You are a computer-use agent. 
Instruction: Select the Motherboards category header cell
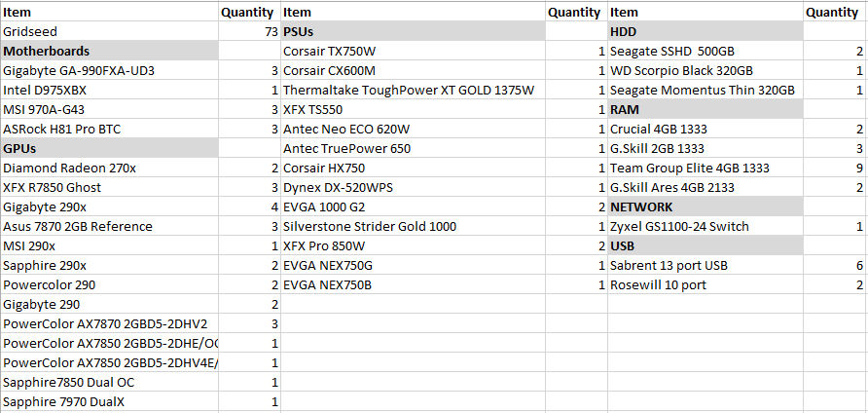(109, 51)
